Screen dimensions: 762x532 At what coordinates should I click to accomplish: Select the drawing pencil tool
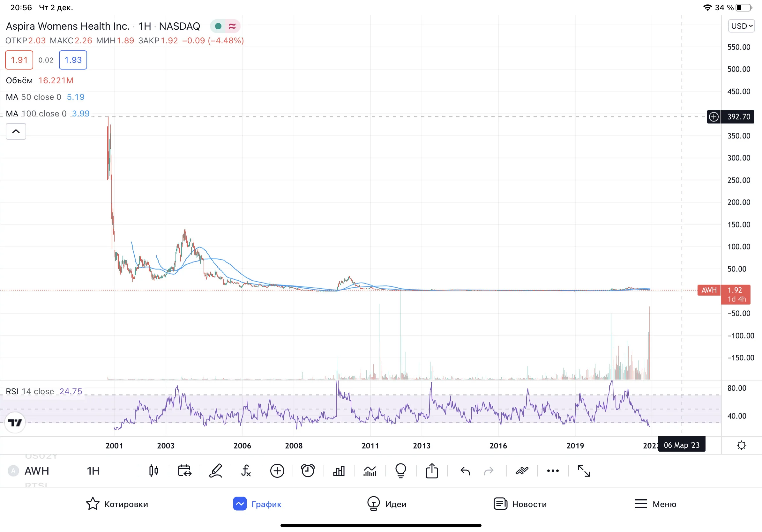[x=215, y=471]
